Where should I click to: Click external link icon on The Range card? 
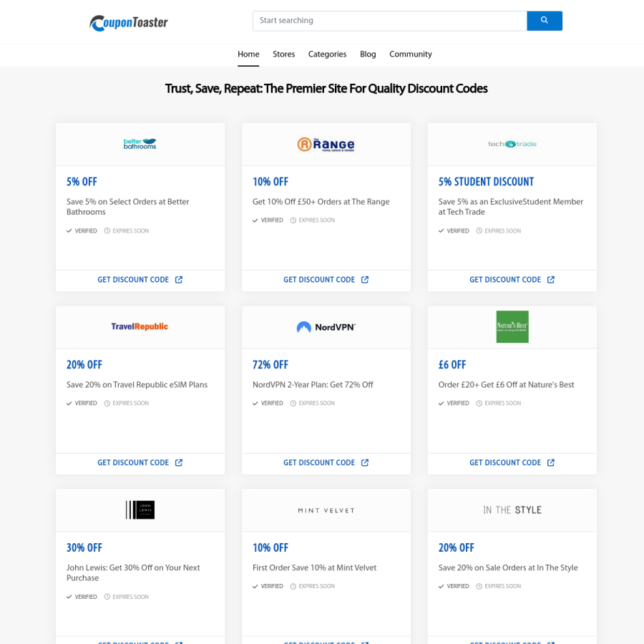(x=365, y=280)
